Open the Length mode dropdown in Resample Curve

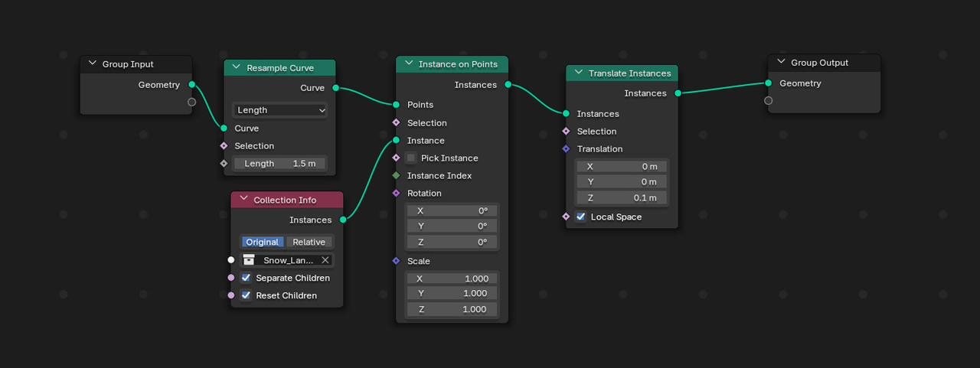tap(280, 110)
